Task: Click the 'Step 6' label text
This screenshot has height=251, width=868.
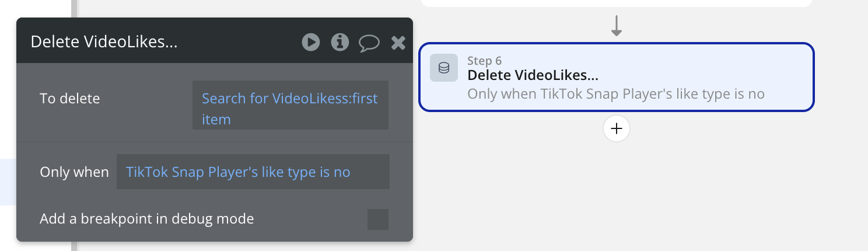Action: 484,61
